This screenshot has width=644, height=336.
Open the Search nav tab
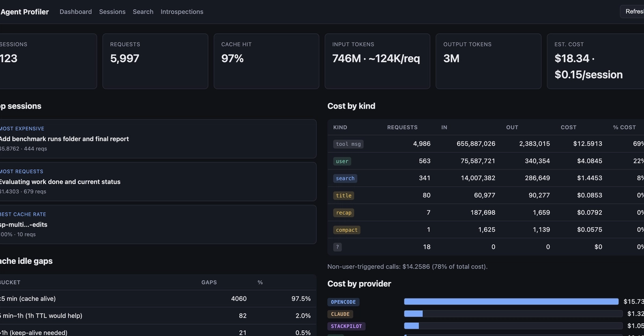pyautogui.click(x=143, y=12)
